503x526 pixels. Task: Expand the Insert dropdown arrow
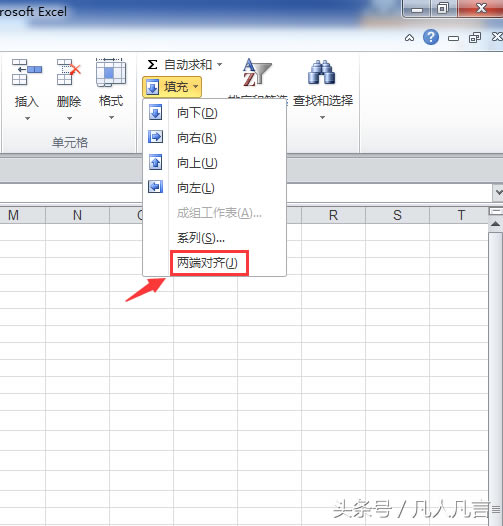[x=28, y=118]
